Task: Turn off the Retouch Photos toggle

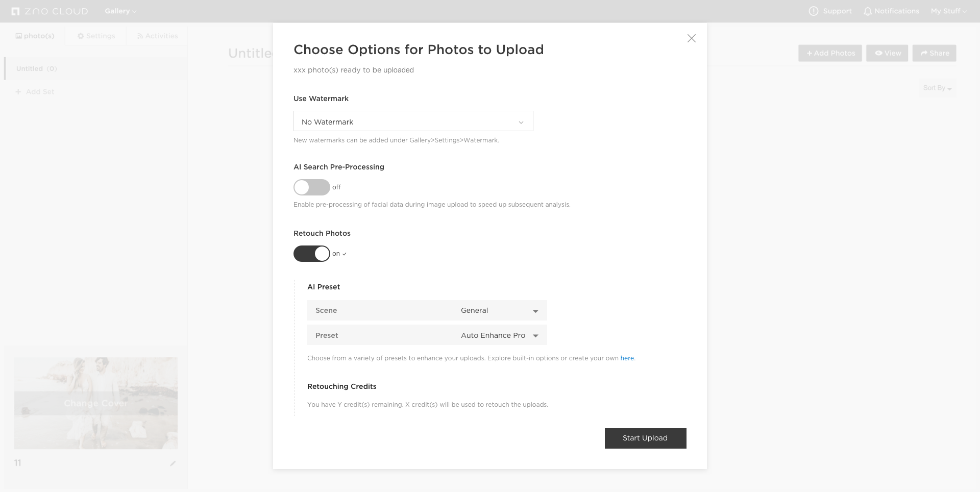Action: pyautogui.click(x=311, y=254)
